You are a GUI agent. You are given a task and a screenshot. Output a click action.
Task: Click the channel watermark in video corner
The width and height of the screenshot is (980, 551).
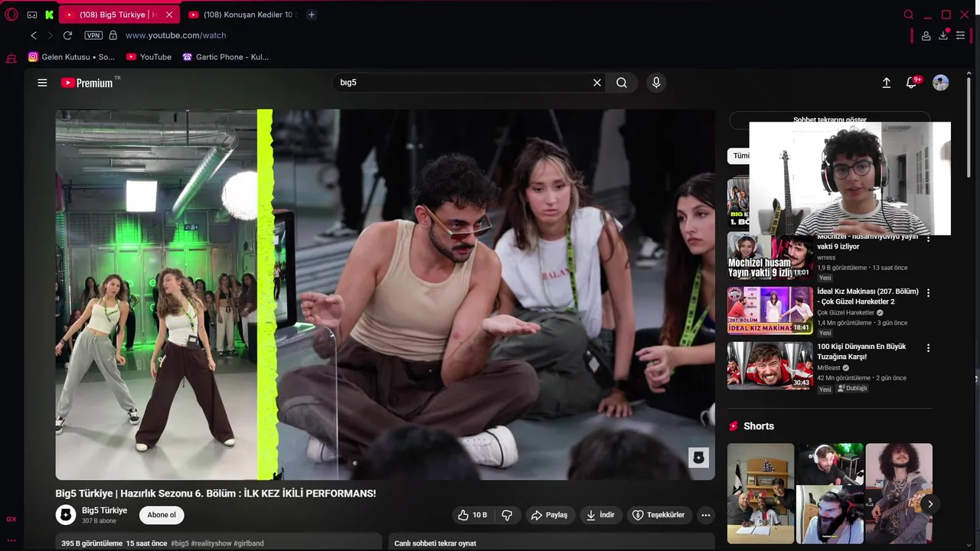click(x=698, y=458)
